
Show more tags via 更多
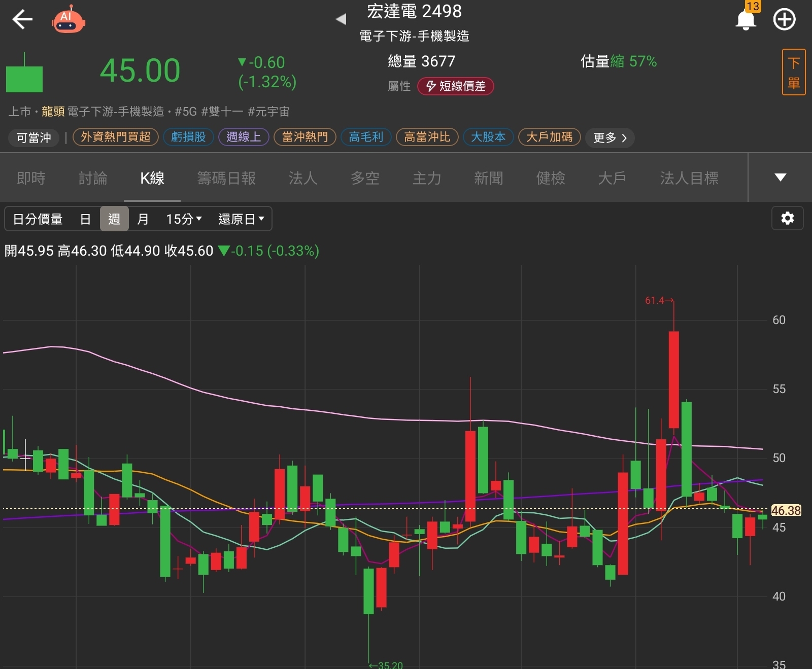pos(610,137)
